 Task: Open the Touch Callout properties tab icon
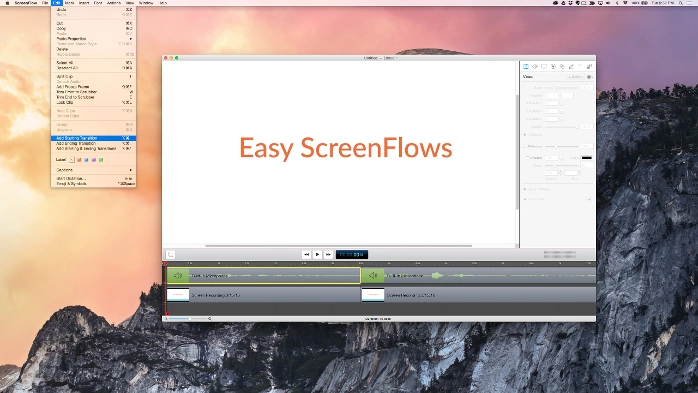point(562,66)
